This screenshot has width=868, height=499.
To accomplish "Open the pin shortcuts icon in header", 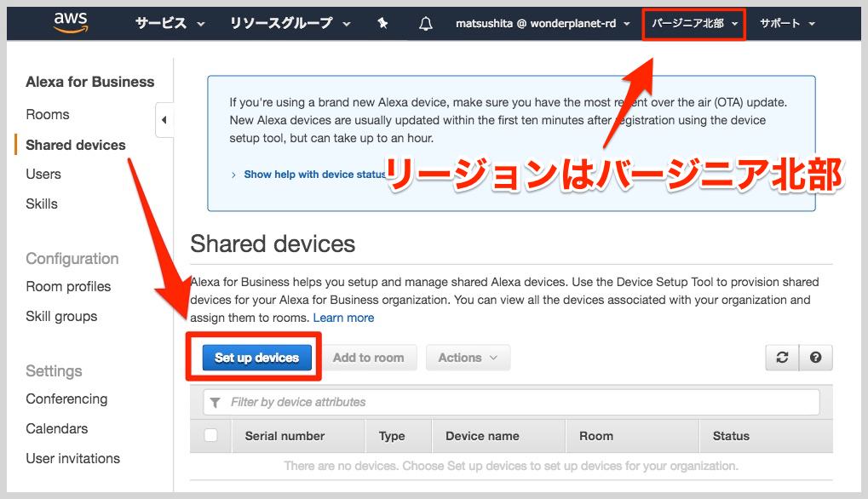I will pyautogui.click(x=382, y=23).
